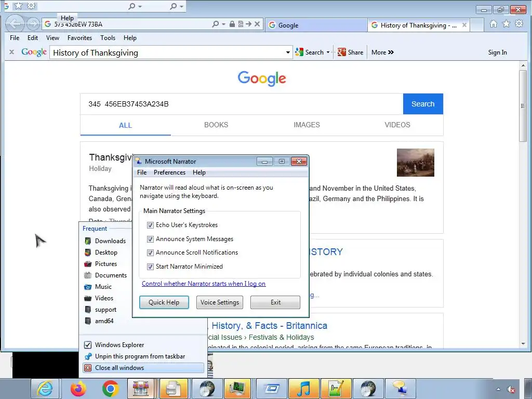Image resolution: width=532 pixels, height=399 pixels.
Task: Open favorites star icon in browser
Action: pyautogui.click(x=506, y=24)
